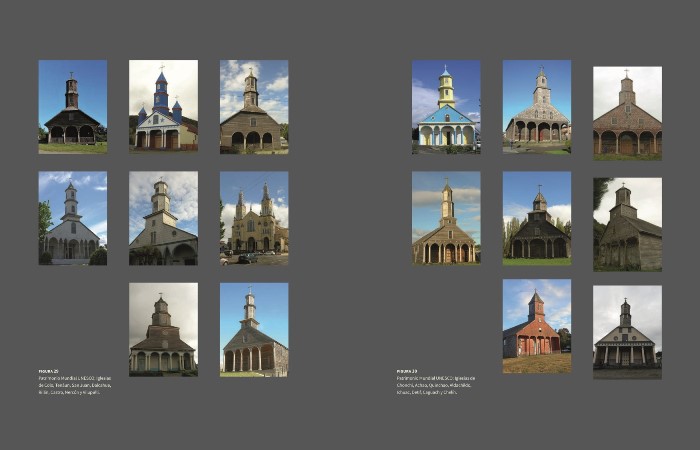The image size is (700, 450).
Task: Click the blue-domed church photo
Action: 163,106
